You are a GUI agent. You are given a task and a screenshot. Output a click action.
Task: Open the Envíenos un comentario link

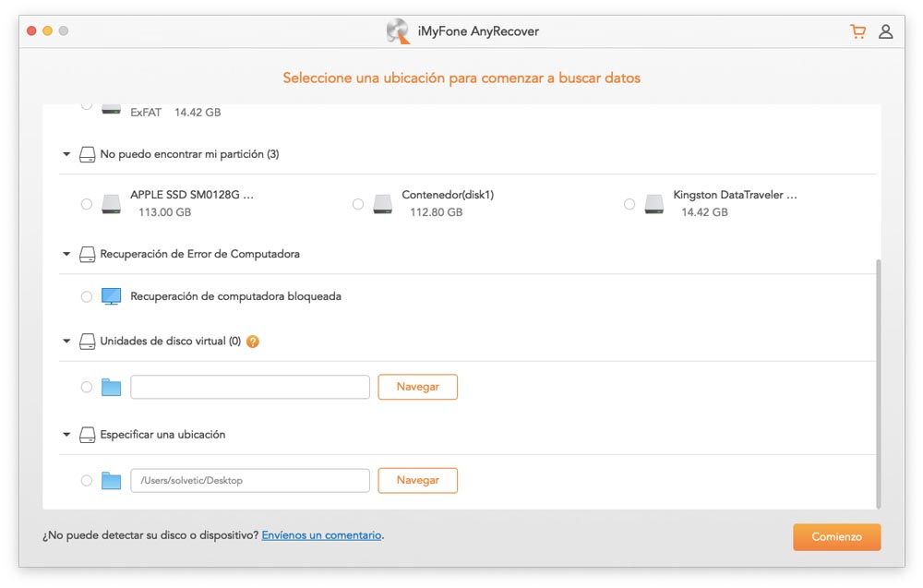[x=321, y=535]
